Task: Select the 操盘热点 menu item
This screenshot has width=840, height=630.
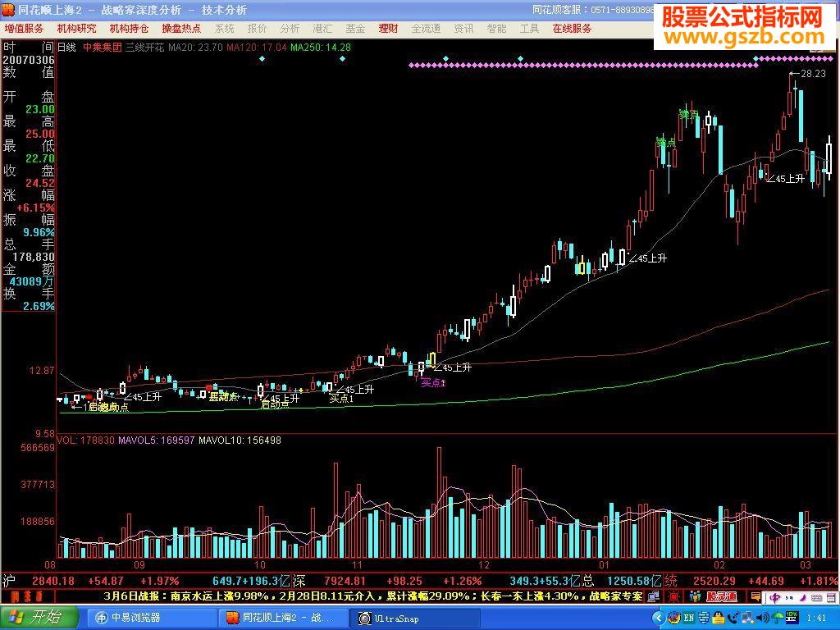Action: click(181, 29)
